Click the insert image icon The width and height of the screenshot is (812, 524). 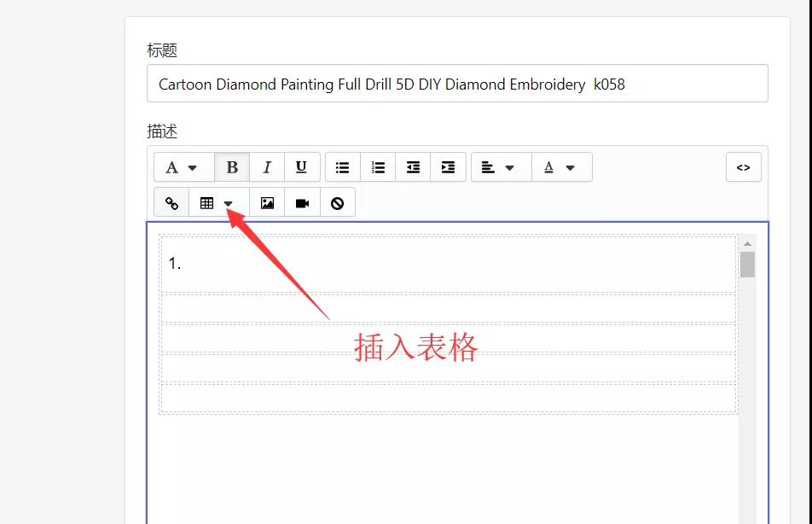[266, 202]
